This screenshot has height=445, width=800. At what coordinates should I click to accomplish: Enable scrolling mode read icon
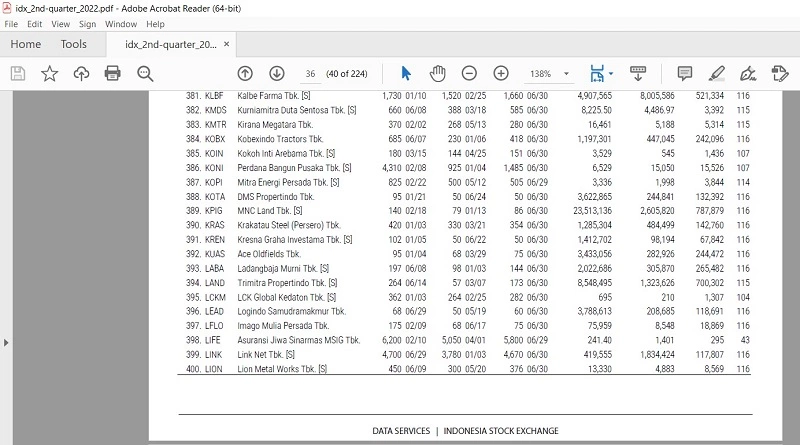(638, 73)
